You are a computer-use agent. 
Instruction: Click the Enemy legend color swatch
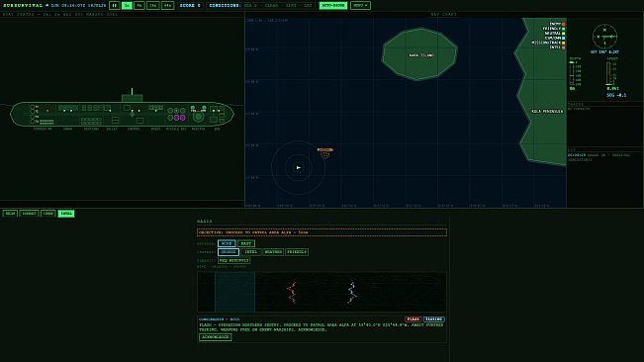[x=564, y=24]
